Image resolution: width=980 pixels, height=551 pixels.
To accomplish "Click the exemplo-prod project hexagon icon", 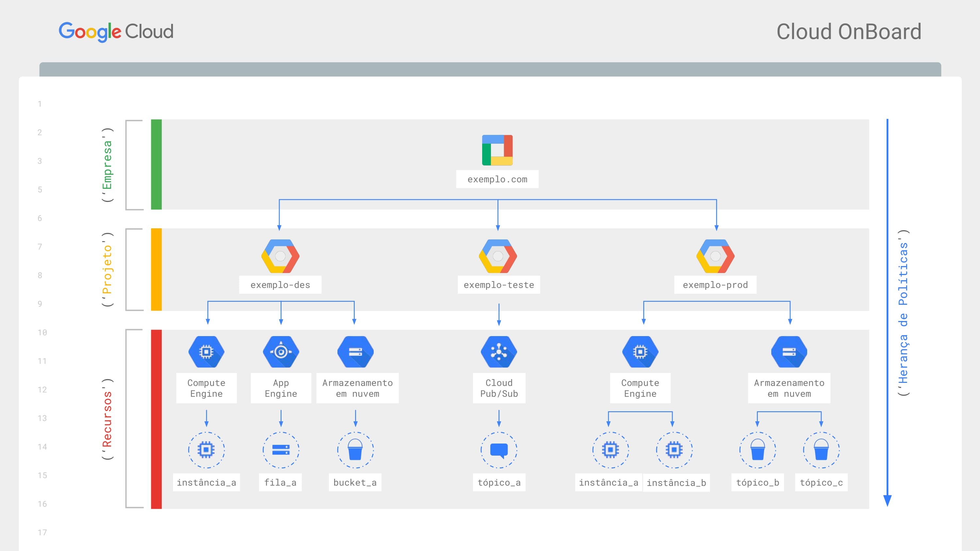I will 715,256.
